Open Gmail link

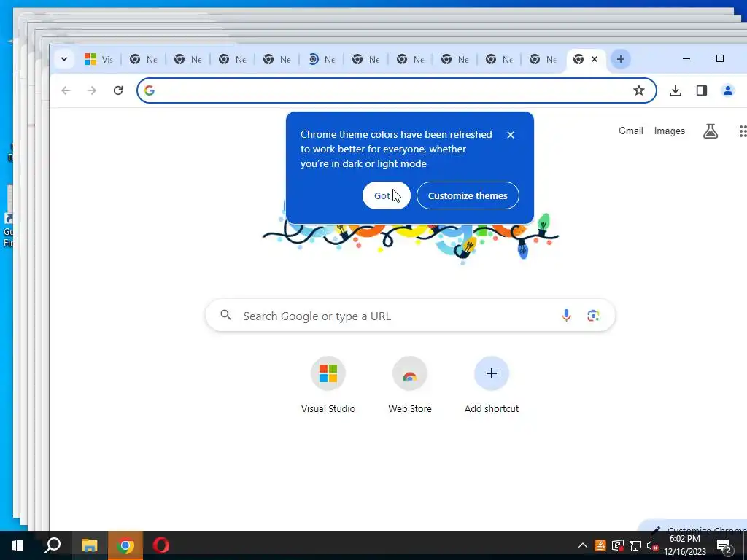(x=631, y=131)
